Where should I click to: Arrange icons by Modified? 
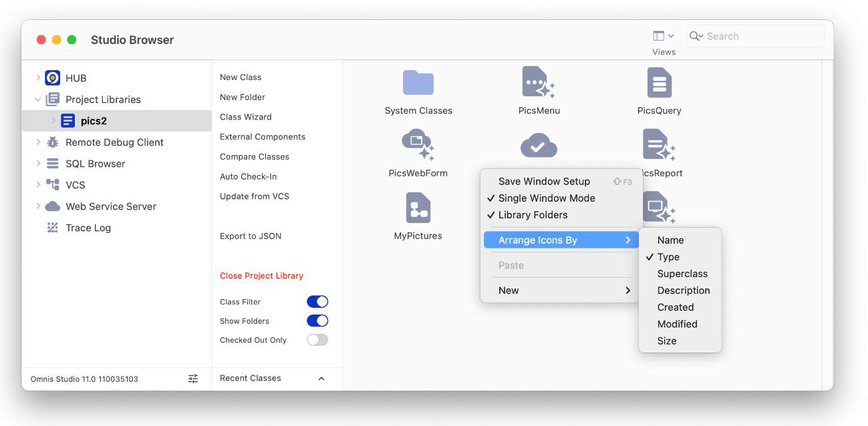[x=680, y=324]
